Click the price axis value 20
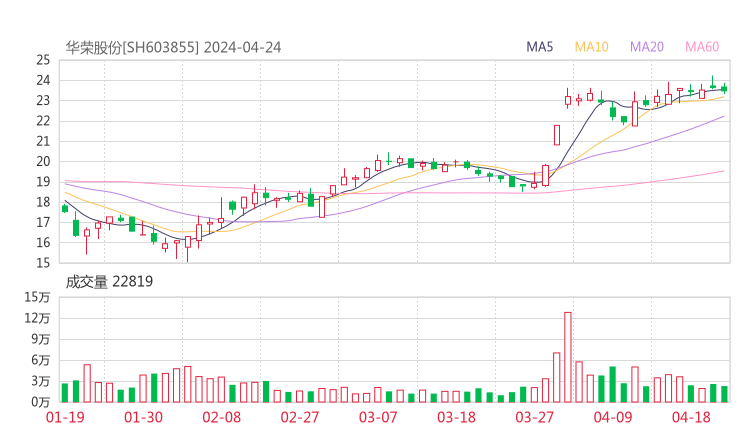740x440 pixels. coord(43,161)
